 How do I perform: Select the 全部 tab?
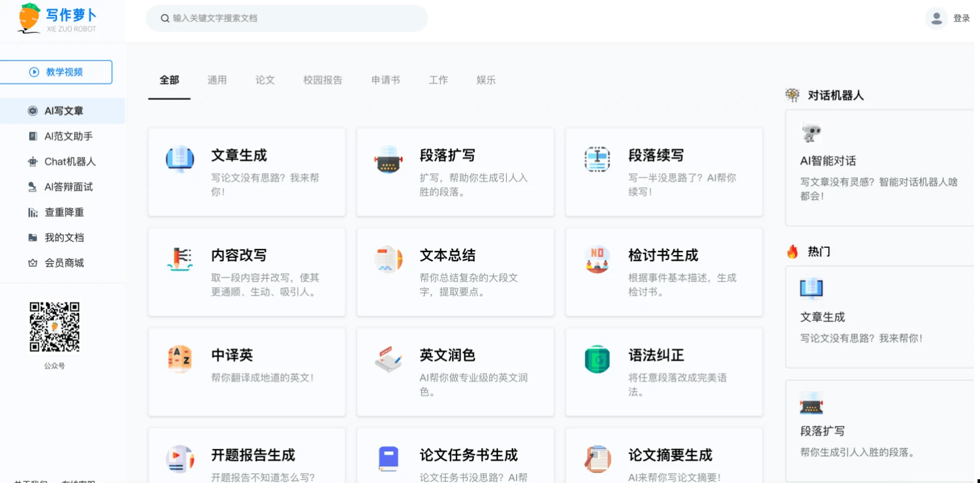click(x=169, y=80)
